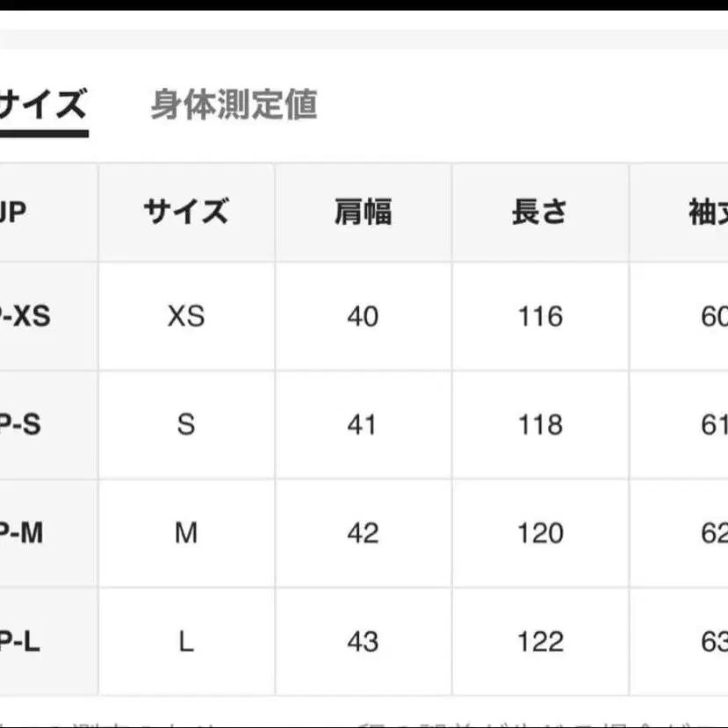Select the S size row
728x728 pixels.
click(x=185, y=424)
